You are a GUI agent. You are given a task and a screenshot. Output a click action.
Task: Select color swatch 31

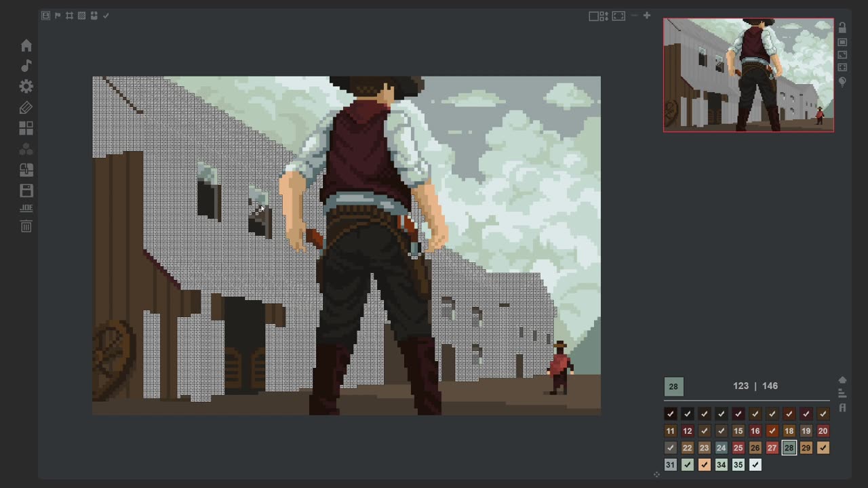coord(670,464)
